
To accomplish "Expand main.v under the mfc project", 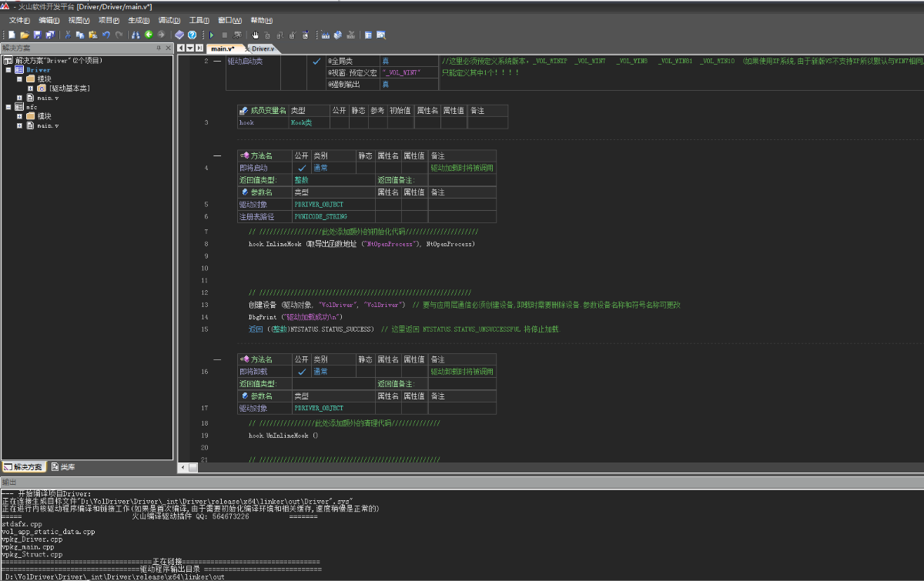I will [x=19, y=125].
